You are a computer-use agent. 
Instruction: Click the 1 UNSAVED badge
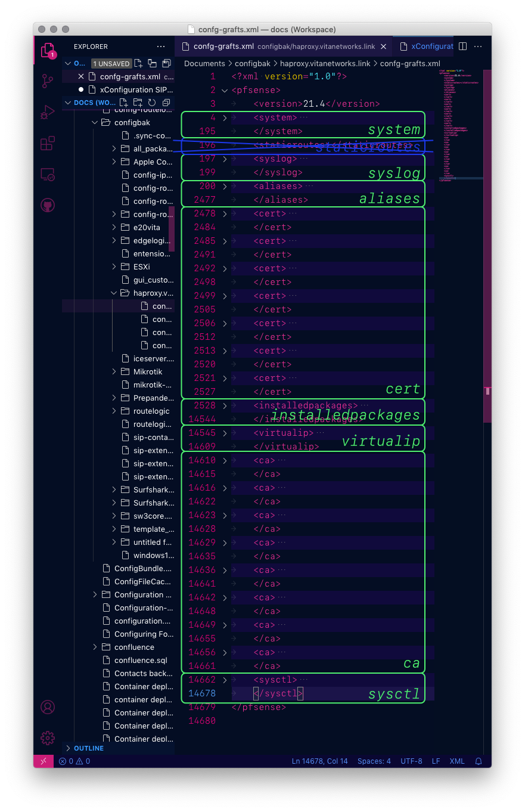click(x=111, y=63)
